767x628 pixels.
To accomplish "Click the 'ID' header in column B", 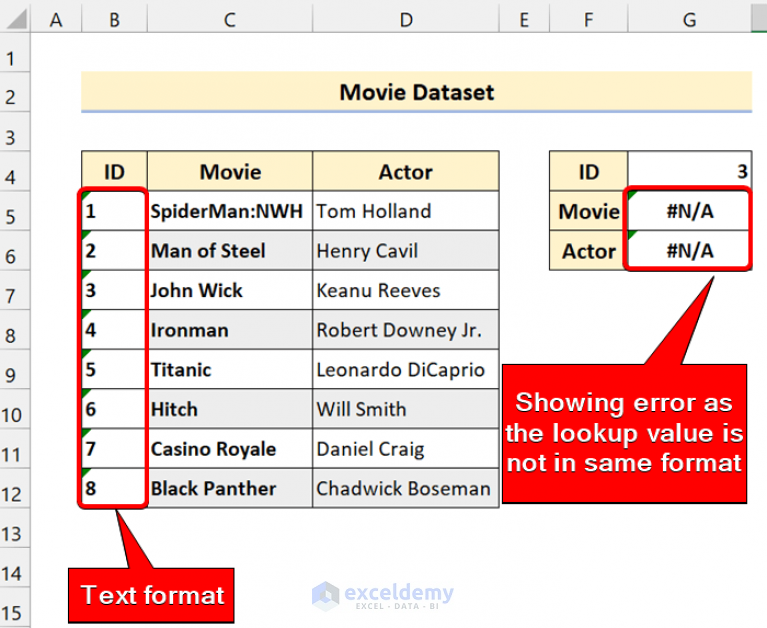I will point(114,171).
